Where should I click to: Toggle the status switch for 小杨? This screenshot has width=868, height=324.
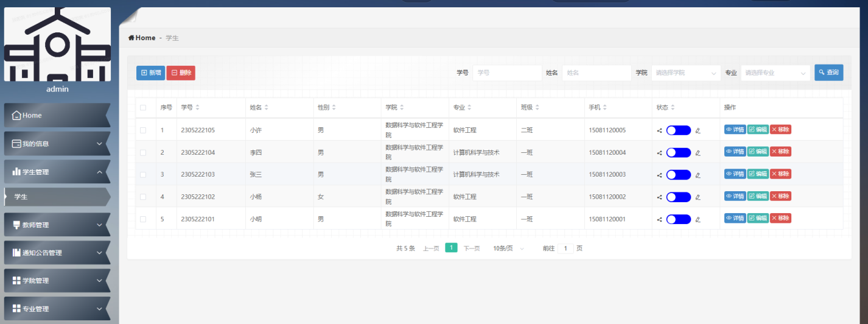pyautogui.click(x=679, y=197)
